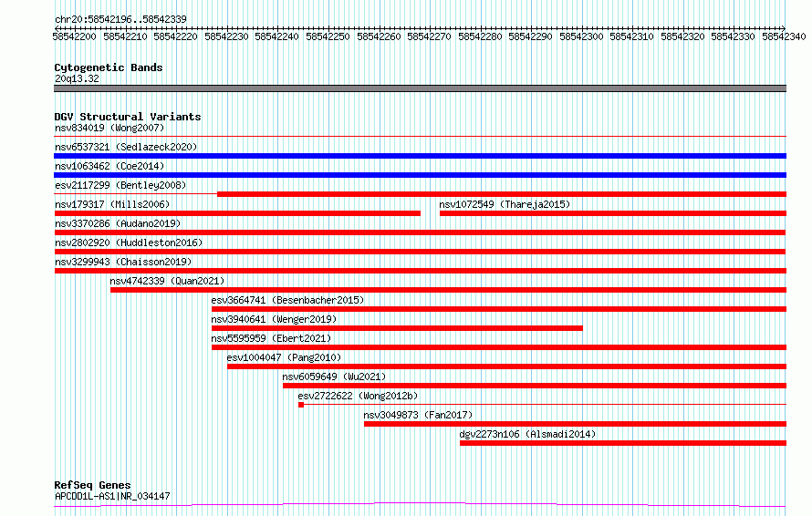Click ruler position 58542270
The width and height of the screenshot is (812, 516).
pyautogui.click(x=429, y=36)
